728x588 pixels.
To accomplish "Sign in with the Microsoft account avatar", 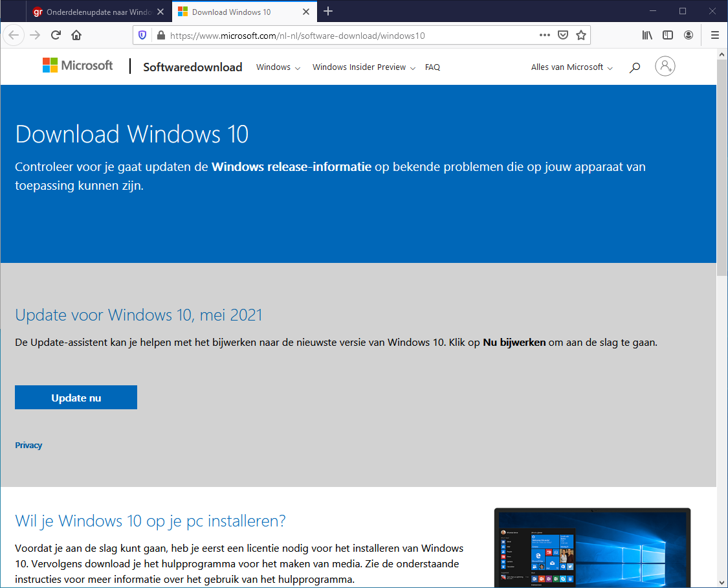I will point(665,67).
